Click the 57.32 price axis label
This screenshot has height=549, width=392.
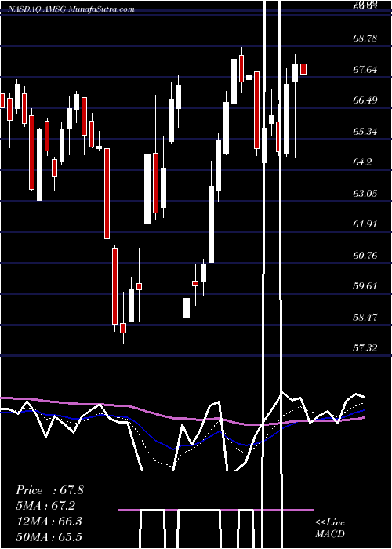[365, 348]
